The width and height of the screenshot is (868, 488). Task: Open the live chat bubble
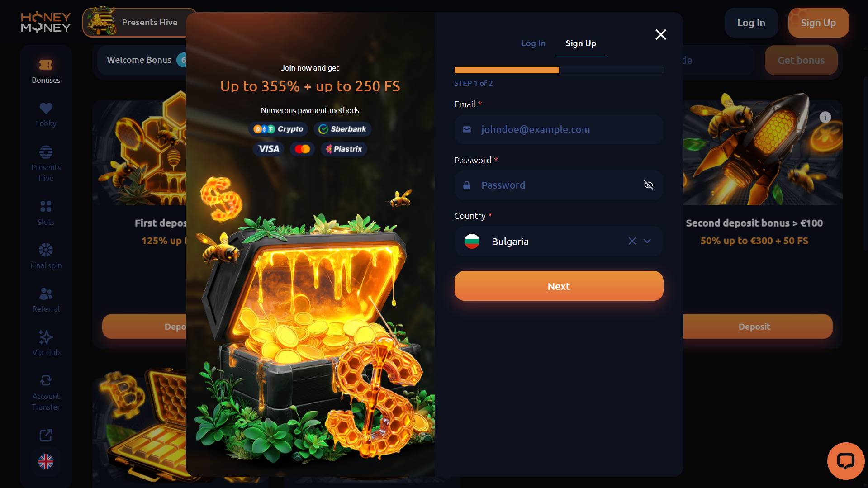(845, 461)
